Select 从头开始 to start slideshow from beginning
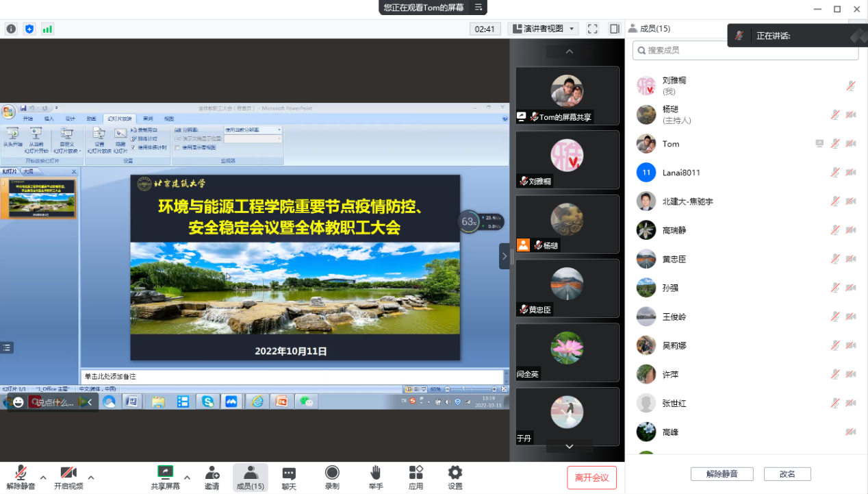This screenshot has width=868, height=494. point(12,138)
